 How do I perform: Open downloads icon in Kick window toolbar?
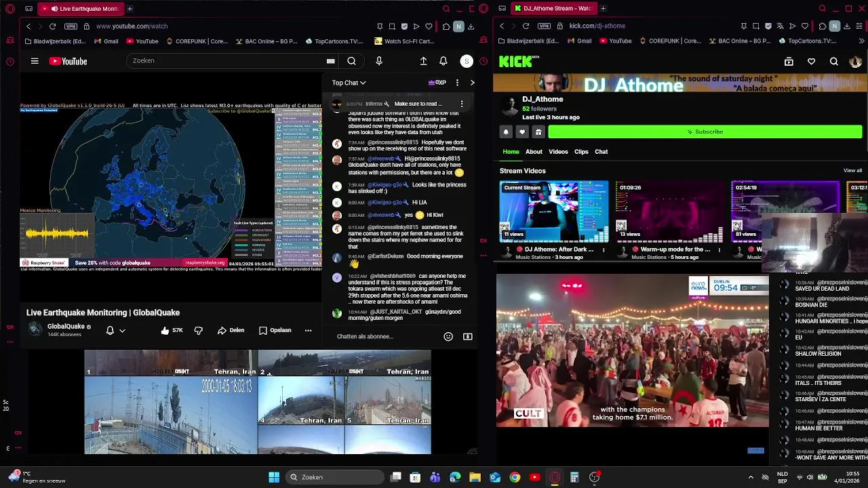pyautogui.click(x=847, y=26)
